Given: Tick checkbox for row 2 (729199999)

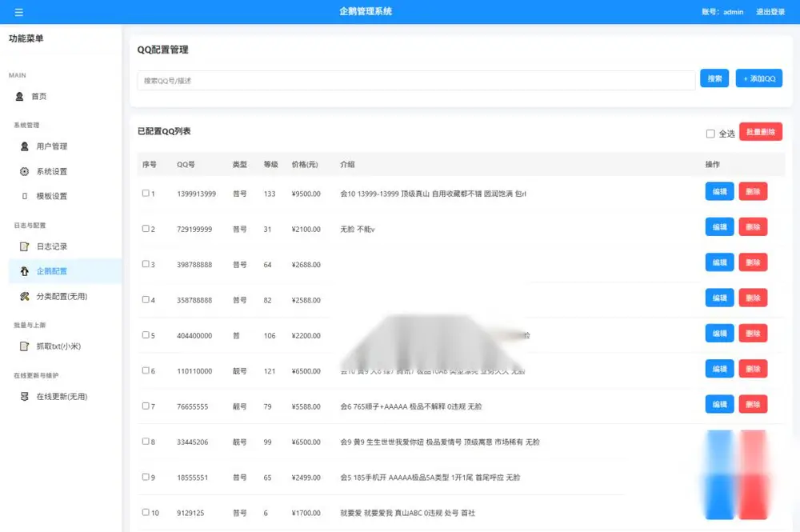Looking at the screenshot, I should tap(146, 229).
